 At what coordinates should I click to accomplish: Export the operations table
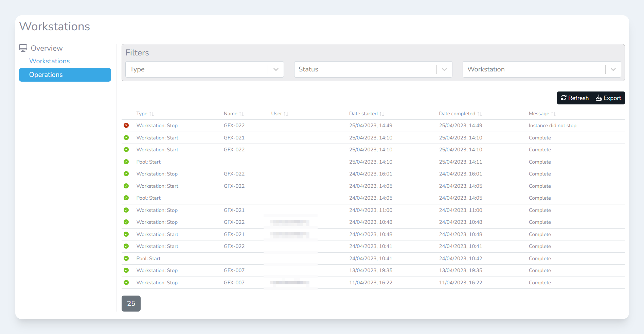(608, 98)
